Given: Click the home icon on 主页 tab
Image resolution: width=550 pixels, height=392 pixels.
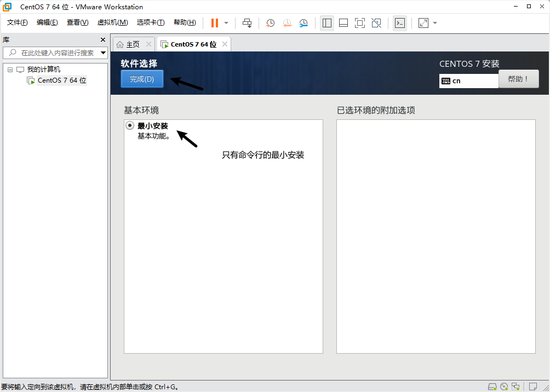Looking at the screenshot, I should point(120,44).
